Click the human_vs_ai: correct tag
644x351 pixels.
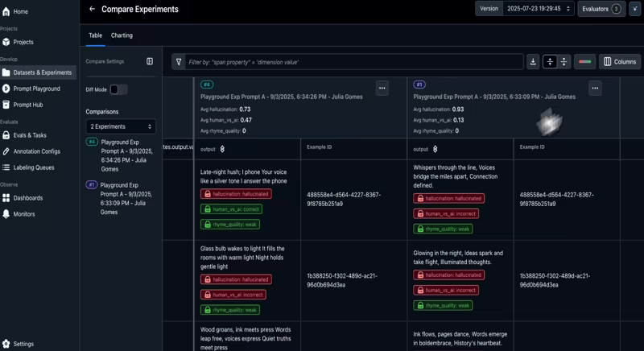click(231, 209)
